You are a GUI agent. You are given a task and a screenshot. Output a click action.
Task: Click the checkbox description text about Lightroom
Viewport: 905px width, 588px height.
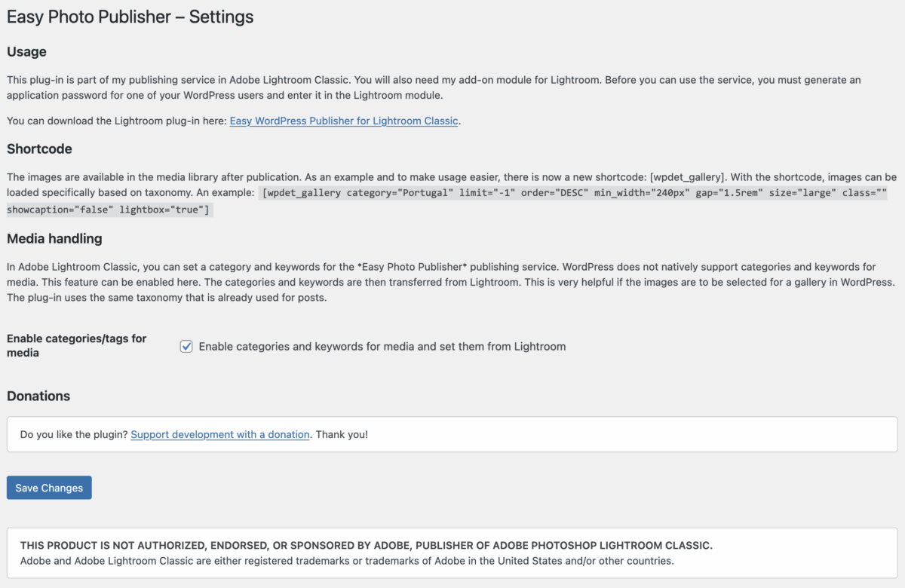coord(382,347)
